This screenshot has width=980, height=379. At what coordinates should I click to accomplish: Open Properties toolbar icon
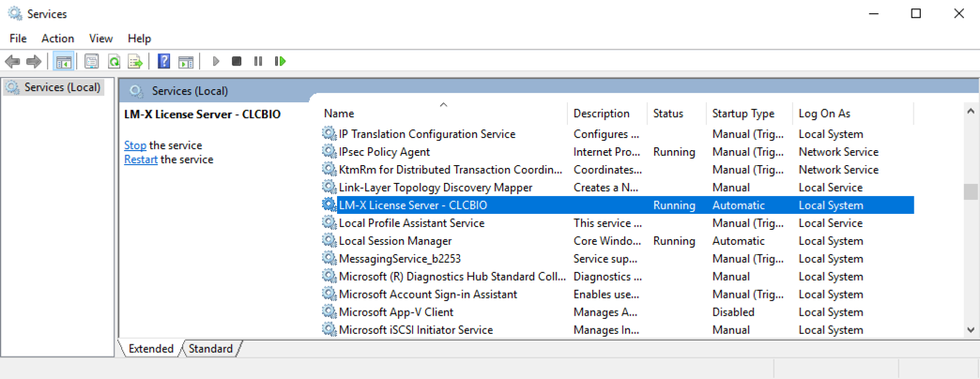point(92,61)
